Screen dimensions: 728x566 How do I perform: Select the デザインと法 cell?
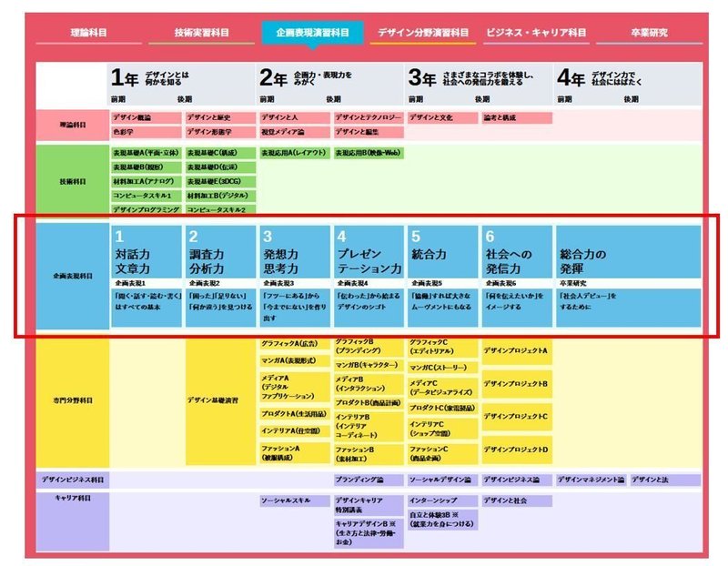pos(665,480)
